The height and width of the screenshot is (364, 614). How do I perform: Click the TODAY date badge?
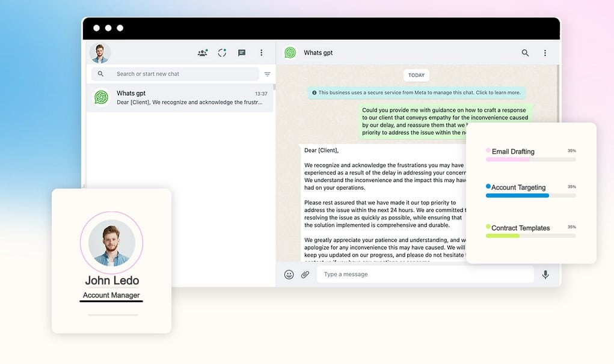coord(416,75)
